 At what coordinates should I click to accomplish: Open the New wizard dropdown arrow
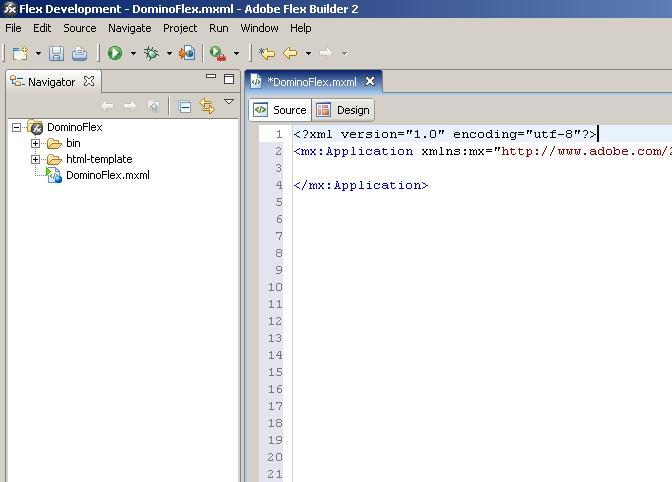click(x=38, y=54)
